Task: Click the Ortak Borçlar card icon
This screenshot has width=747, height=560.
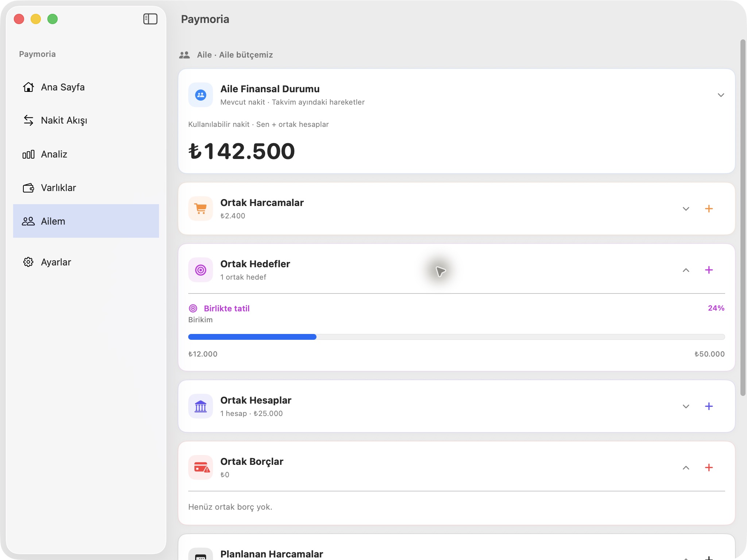Action: 201,467
